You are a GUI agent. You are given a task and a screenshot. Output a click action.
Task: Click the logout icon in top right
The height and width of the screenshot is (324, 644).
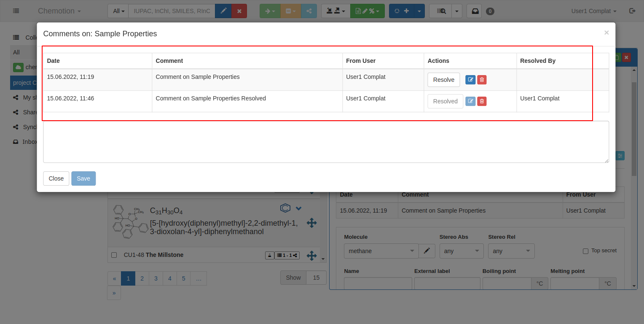pyautogui.click(x=632, y=11)
